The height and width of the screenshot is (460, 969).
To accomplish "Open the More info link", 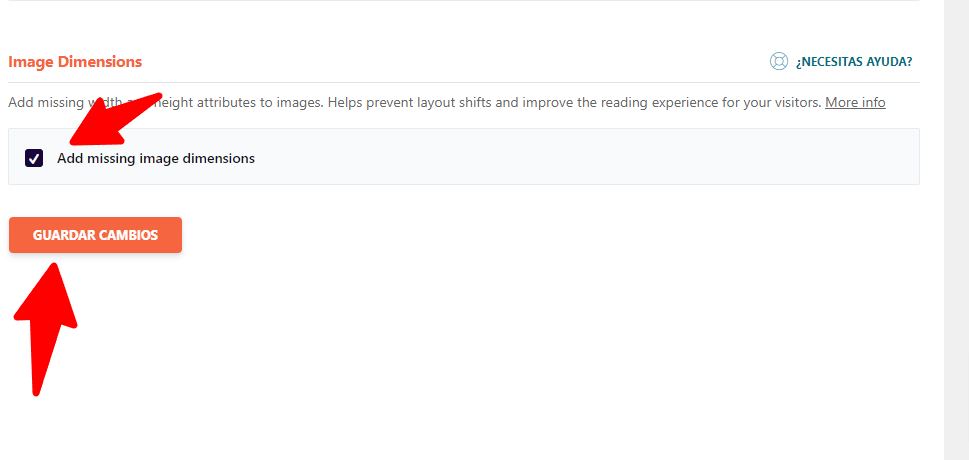I will pyautogui.click(x=855, y=102).
